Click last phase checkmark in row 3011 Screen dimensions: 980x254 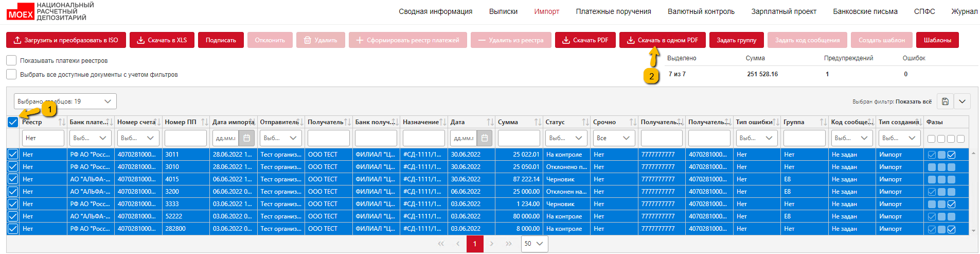(x=951, y=155)
